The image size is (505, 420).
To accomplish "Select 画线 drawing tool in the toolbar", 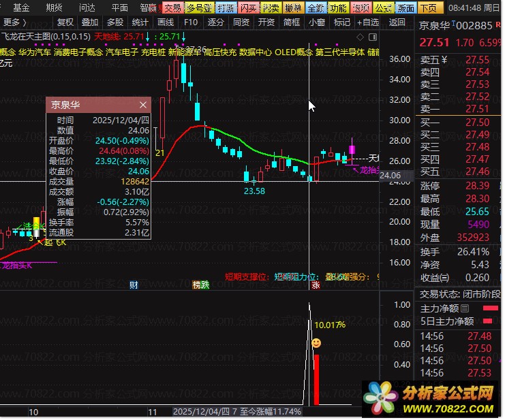I will click(x=166, y=22).
